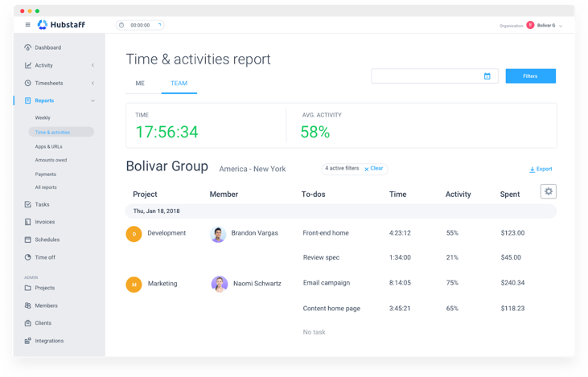The image size is (588, 377).
Task: Click the Member column header
Action: [x=224, y=194]
